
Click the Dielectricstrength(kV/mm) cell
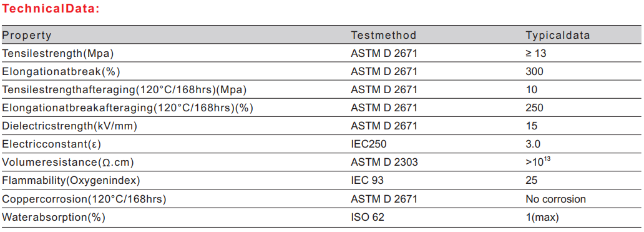(x=70, y=126)
